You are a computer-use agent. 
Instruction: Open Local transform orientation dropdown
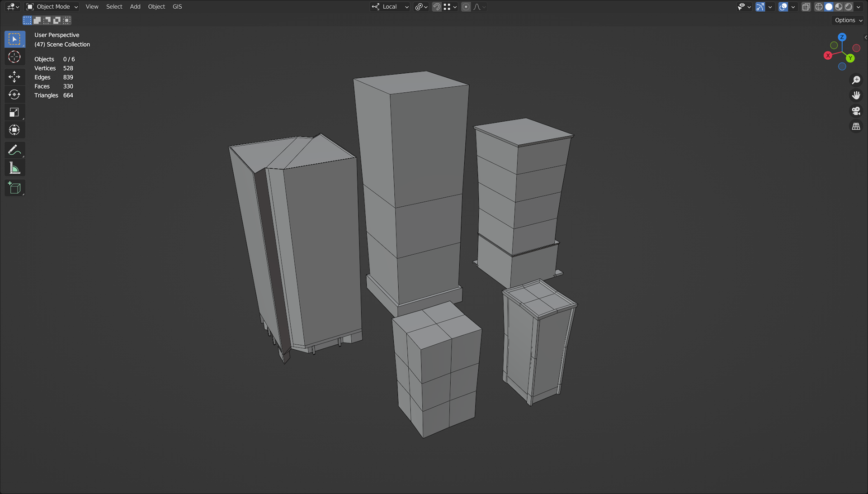pyautogui.click(x=390, y=7)
